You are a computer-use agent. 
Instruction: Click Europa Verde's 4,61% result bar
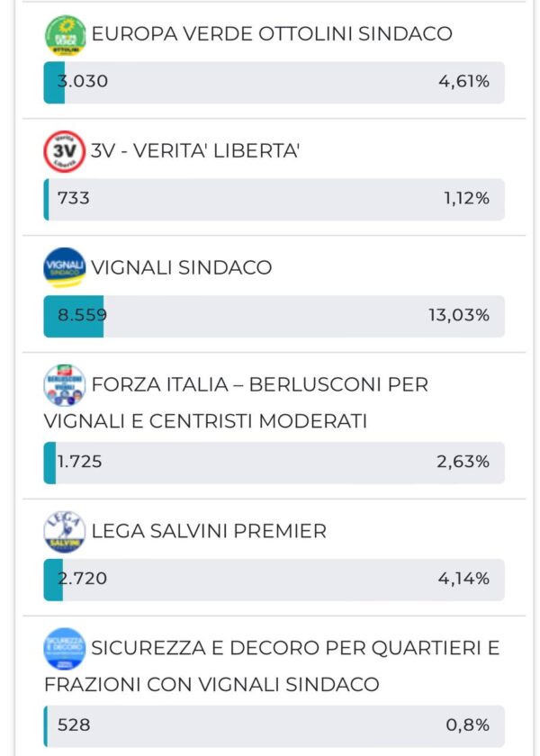(x=274, y=82)
